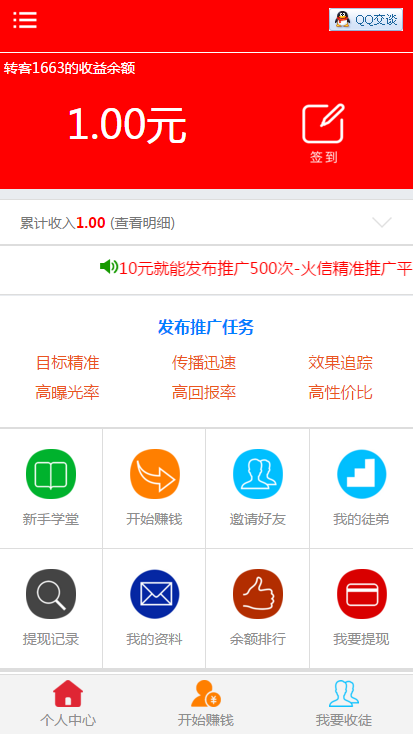Click the 1.00元 balance amount

pos(127,125)
